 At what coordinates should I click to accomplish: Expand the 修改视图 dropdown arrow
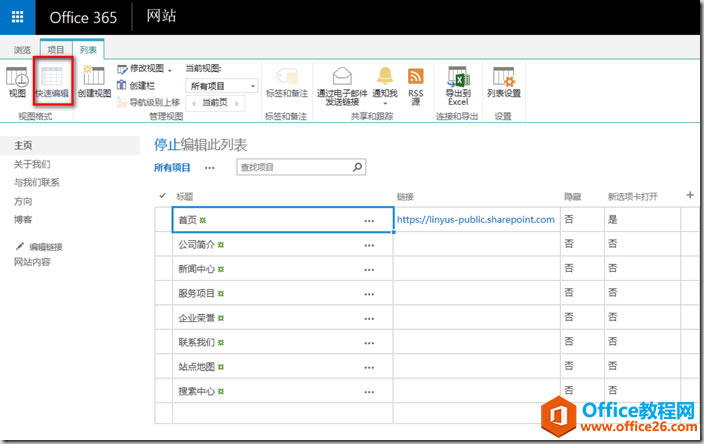[170, 69]
